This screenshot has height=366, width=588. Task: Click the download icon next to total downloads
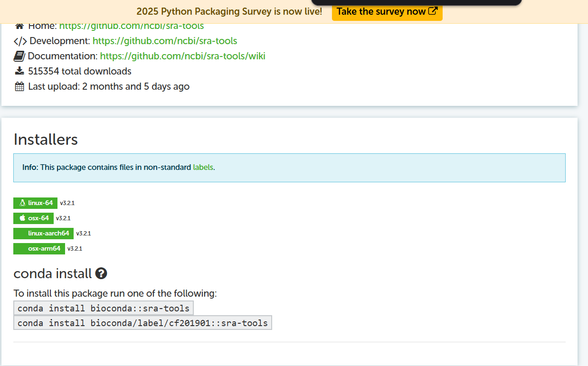tap(19, 71)
